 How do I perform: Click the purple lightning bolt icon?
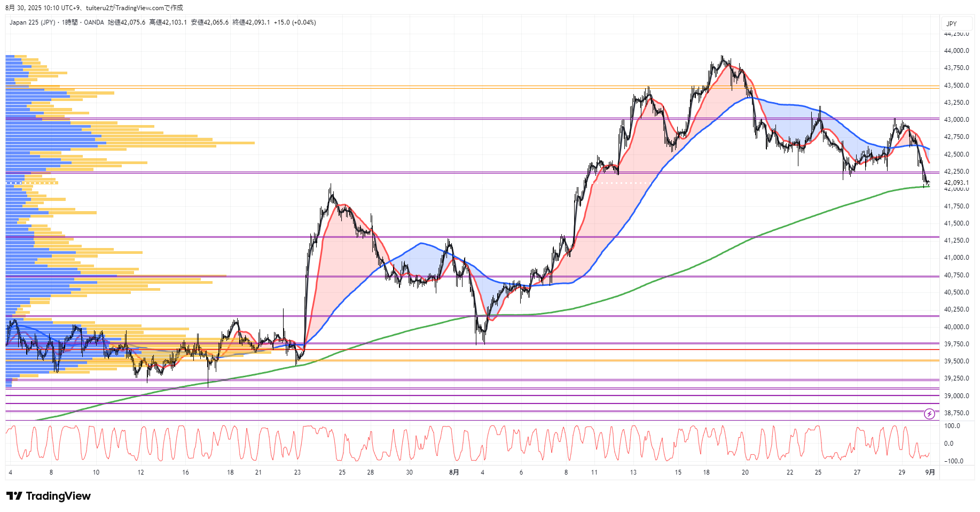point(929,414)
